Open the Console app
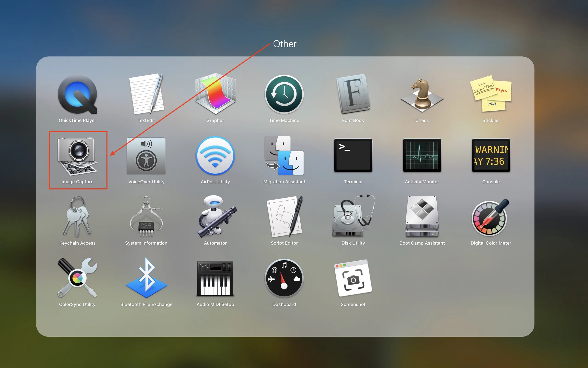Image resolution: width=588 pixels, height=368 pixels. pos(491,155)
